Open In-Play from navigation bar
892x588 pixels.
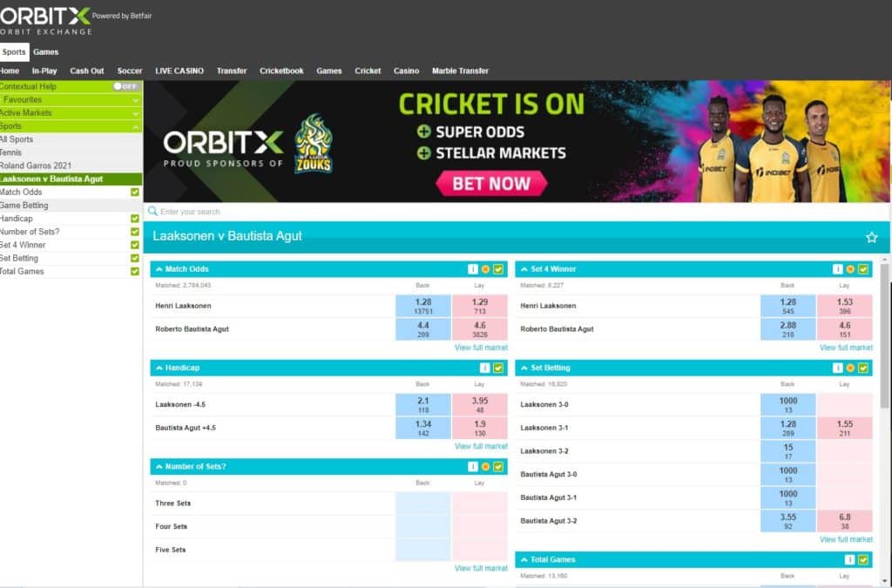pos(44,71)
